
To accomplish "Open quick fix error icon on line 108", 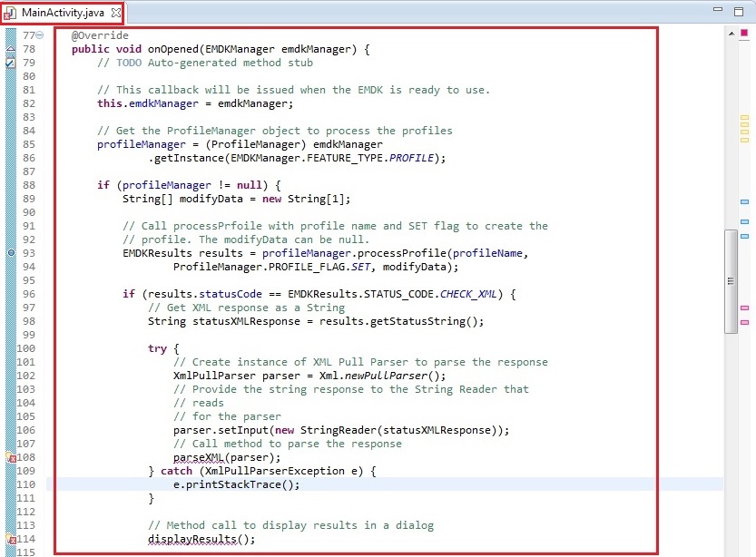I will pyautogui.click(x=10, y=457).
